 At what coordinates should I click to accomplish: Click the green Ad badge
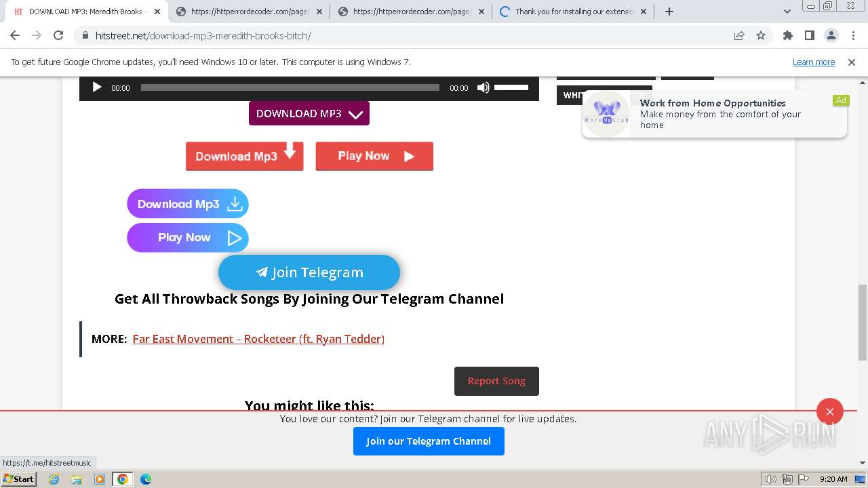point(841,100)
